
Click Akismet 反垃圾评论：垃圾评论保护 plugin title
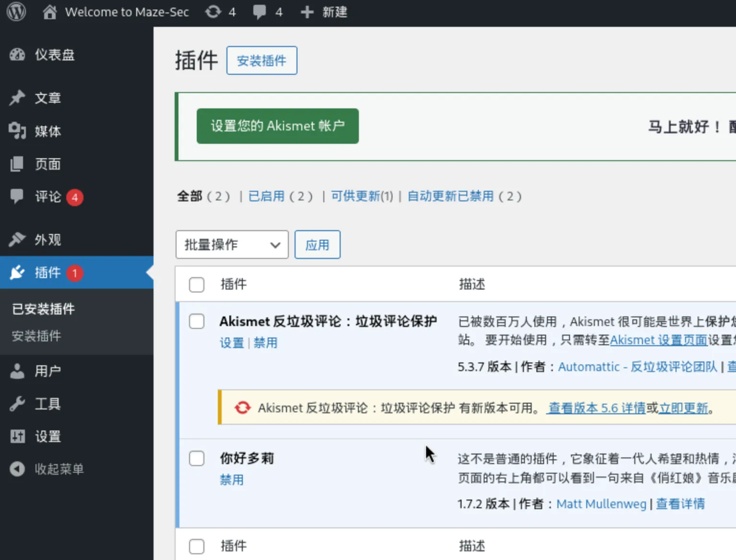(328, 321)
